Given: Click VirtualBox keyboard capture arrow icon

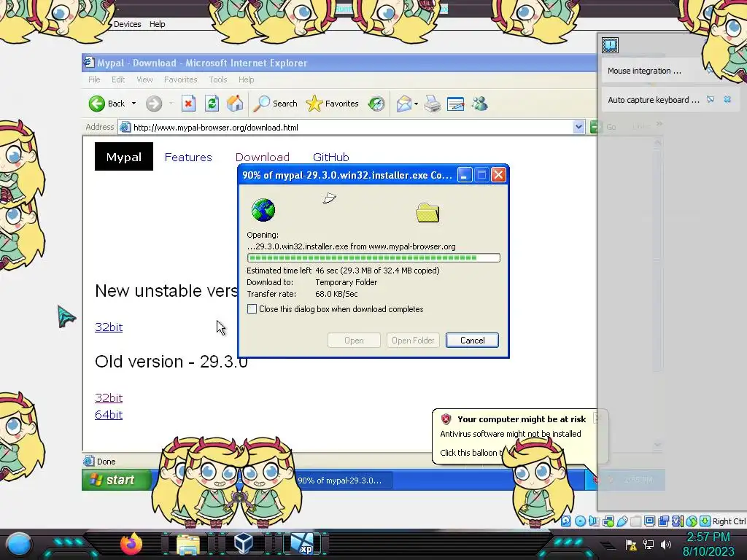Looking at the screenshot, I should tap(705, 521).
